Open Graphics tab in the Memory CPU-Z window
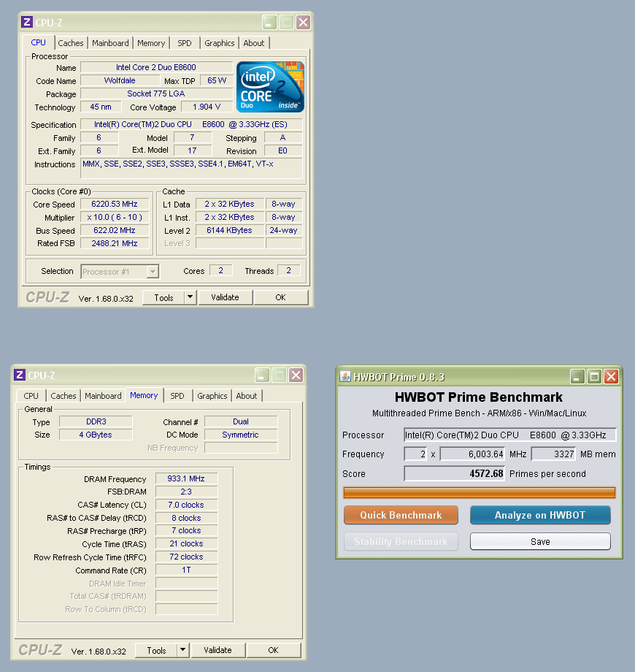Image resolution: width=635 pixels, height=672 pixels. point(212,396)
